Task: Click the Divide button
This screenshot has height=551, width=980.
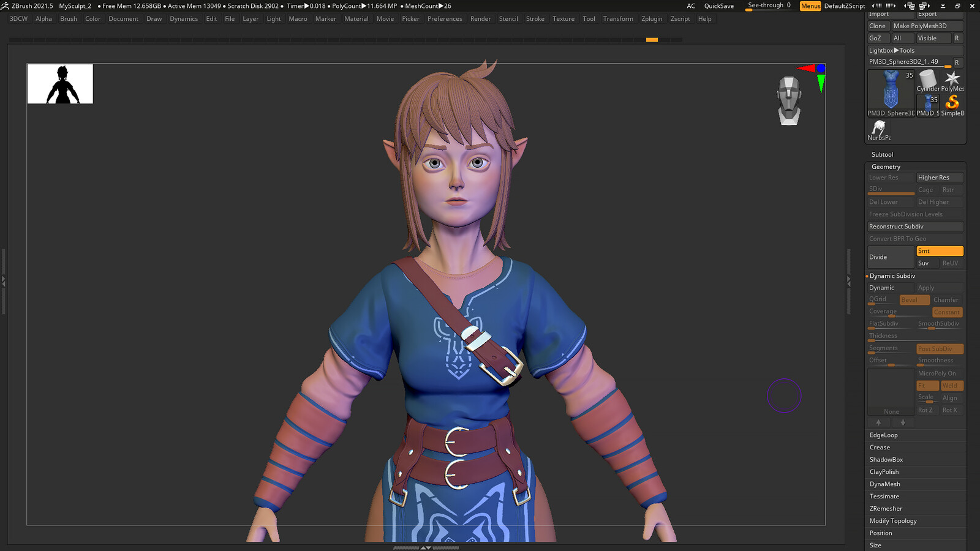Action: click(x=891, y=257)
